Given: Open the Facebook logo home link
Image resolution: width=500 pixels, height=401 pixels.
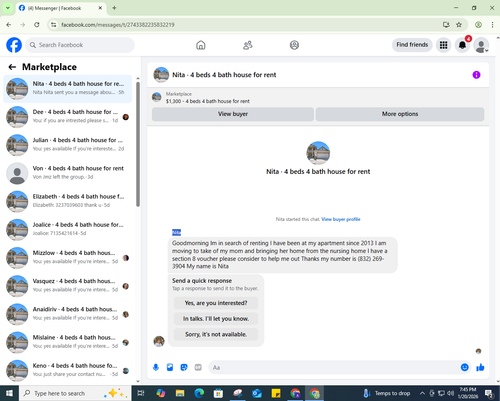Looking at the screenshot, I should [x=14, y=45].
